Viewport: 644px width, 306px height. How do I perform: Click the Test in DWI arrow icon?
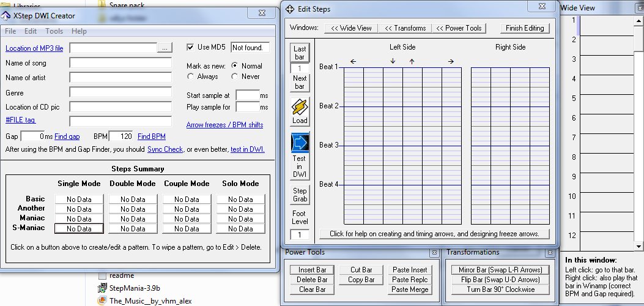tap(300, 143)
